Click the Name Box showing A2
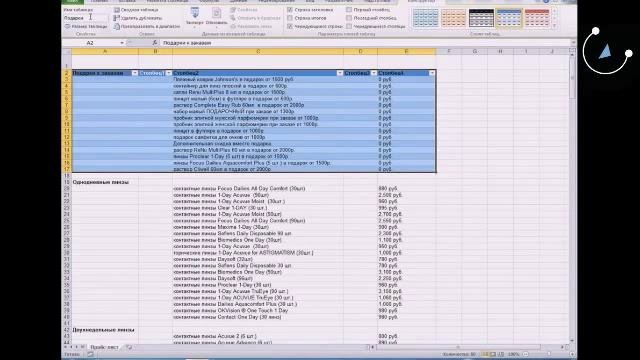Screen dimensions: 640x360 click(91, 43)
